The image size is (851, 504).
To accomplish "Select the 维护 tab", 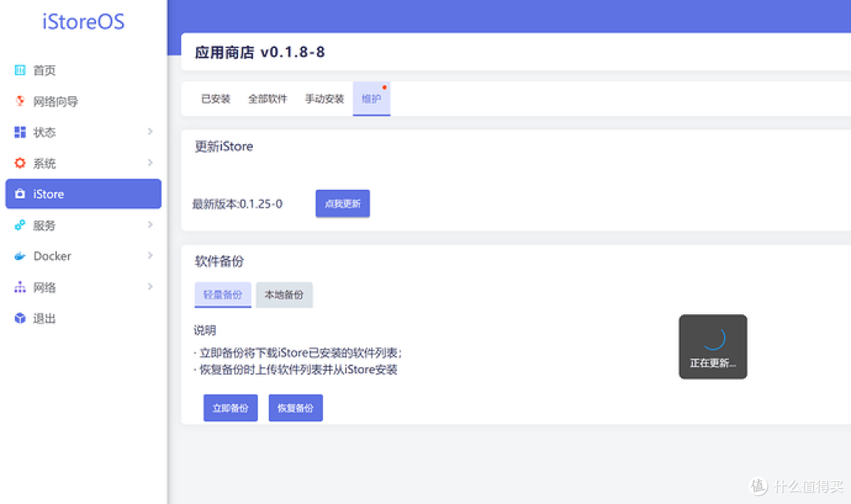I will click(x=371, y=98).
